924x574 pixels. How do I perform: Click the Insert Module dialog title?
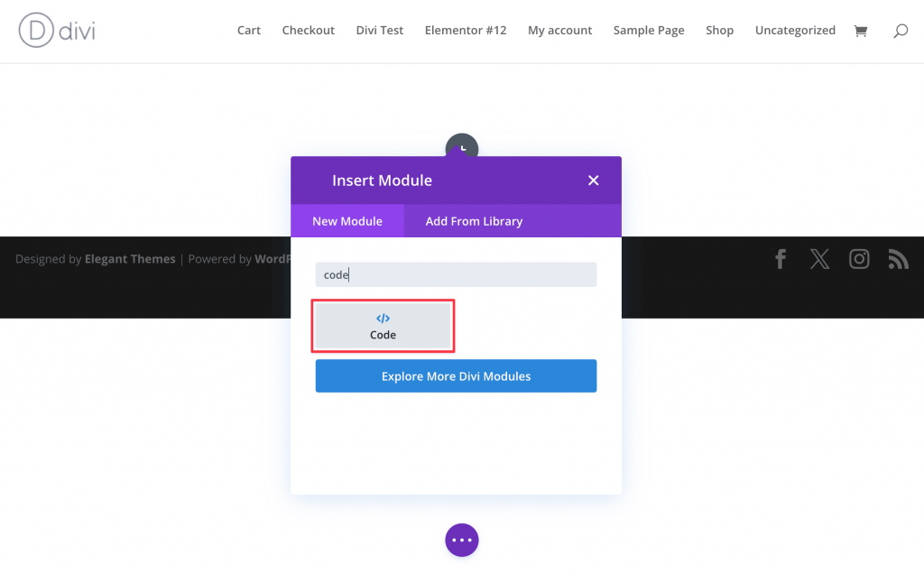tap(382, 181)
